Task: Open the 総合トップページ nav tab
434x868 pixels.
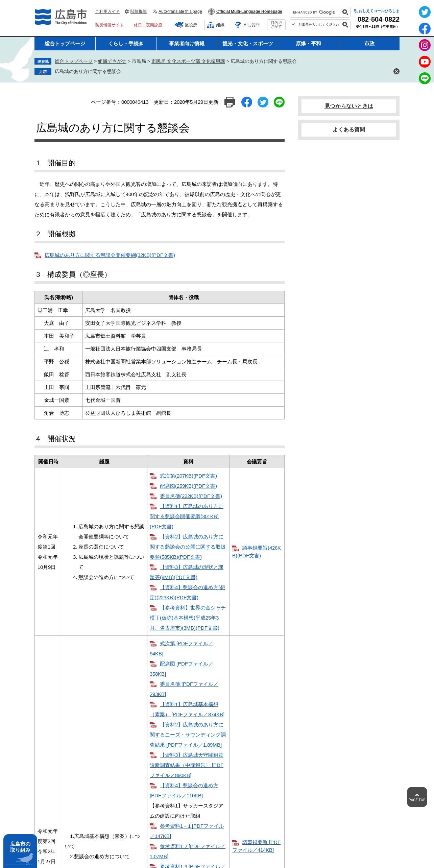Action: 65,44
